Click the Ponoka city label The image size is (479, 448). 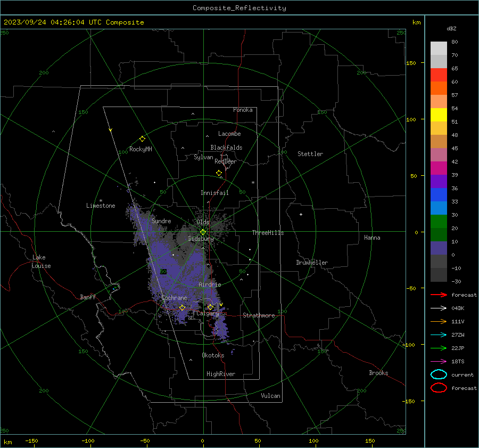tap(243, 110)
